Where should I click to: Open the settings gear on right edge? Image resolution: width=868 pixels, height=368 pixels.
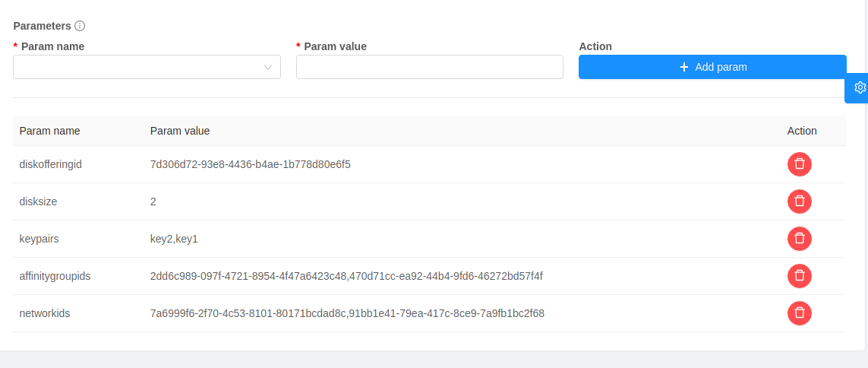tap(860, 87)
